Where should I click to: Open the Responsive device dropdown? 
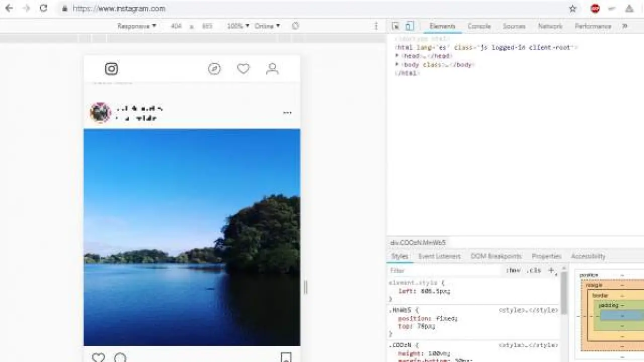[137, 26]
